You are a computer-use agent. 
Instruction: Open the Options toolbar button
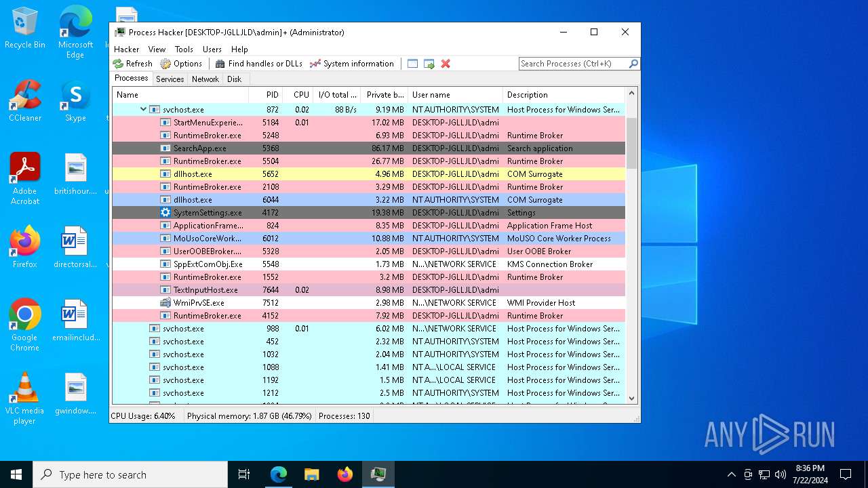(x=181, y=64)
